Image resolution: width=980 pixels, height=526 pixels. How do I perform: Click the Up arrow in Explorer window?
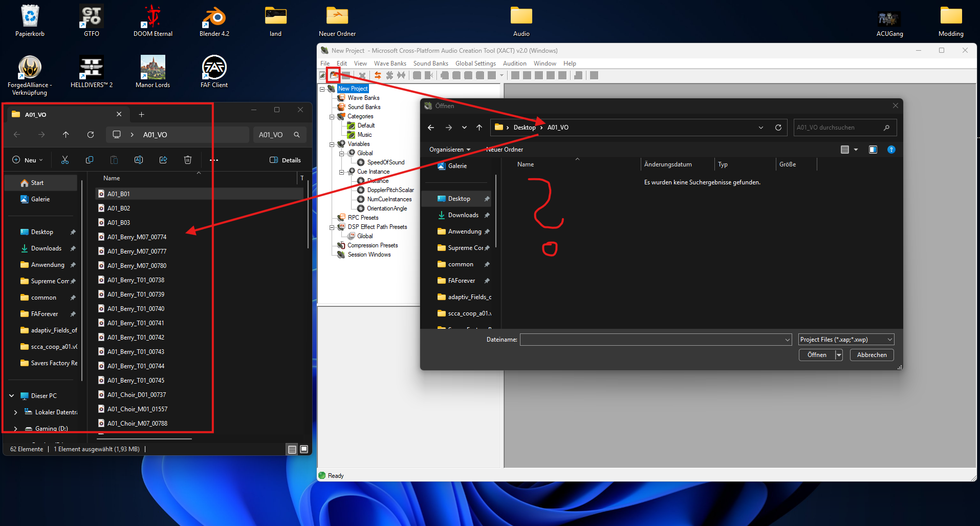tap(66, 135)
